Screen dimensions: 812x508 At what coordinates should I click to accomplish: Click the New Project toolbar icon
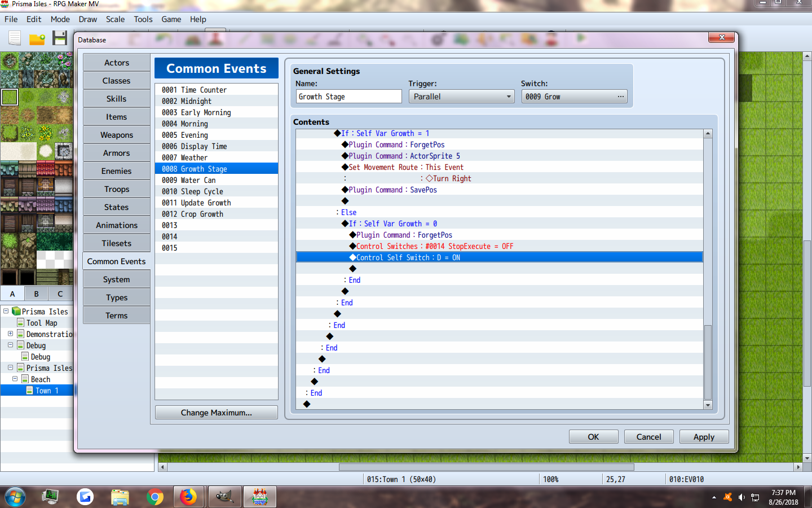15,38
